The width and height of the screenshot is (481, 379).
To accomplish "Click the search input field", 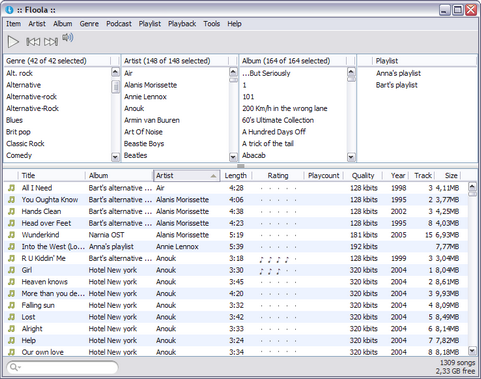I will [62, 367].
